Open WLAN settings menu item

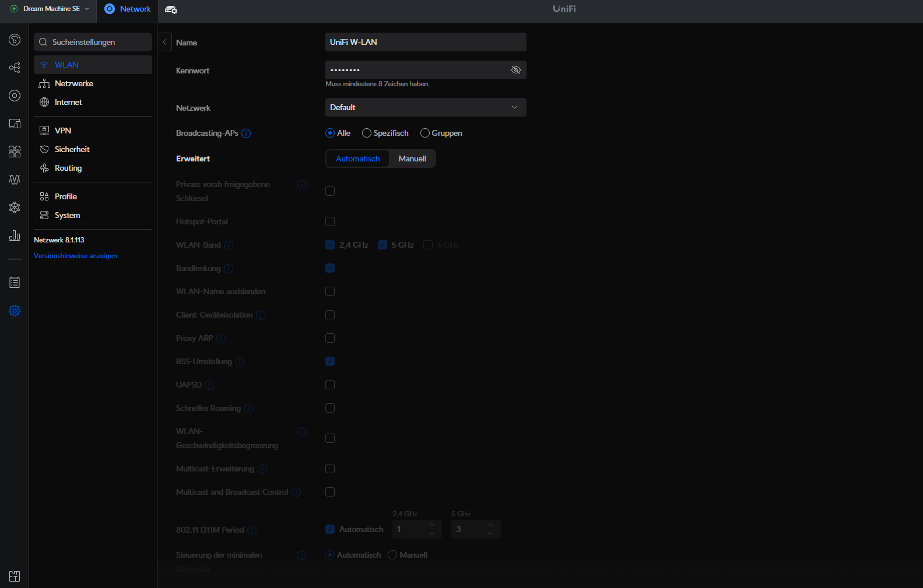[x=93, y=65]
